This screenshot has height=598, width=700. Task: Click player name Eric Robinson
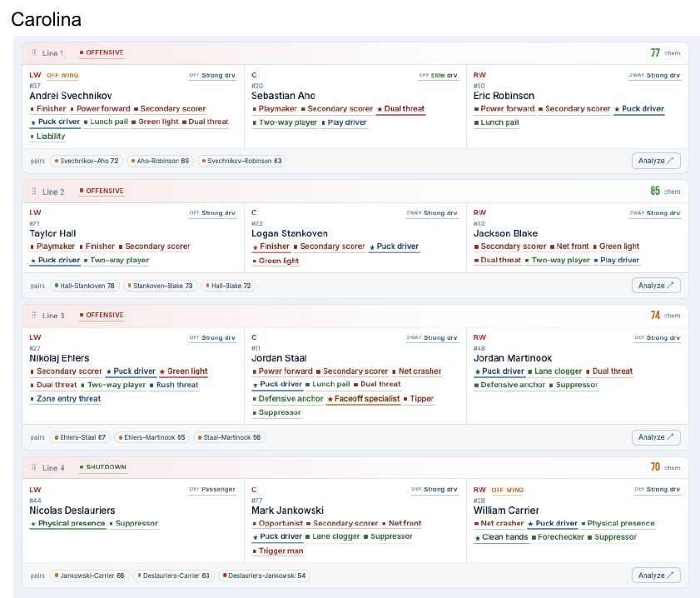point(504,96)
